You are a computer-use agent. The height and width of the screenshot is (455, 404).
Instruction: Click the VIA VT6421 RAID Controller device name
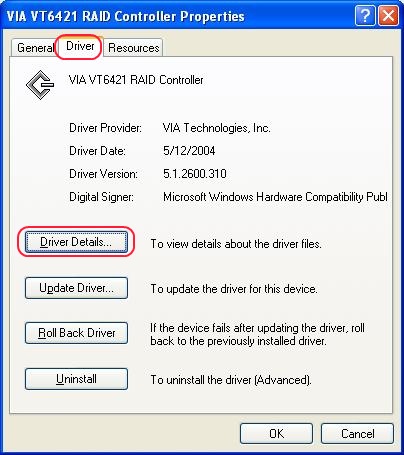pos(136,80)
